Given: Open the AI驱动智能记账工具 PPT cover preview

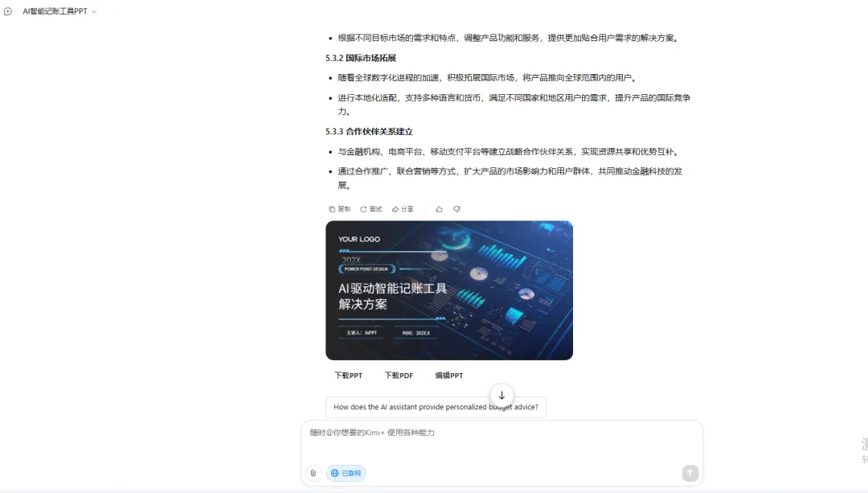Looking at the screenshot, I should click(448, 290).
